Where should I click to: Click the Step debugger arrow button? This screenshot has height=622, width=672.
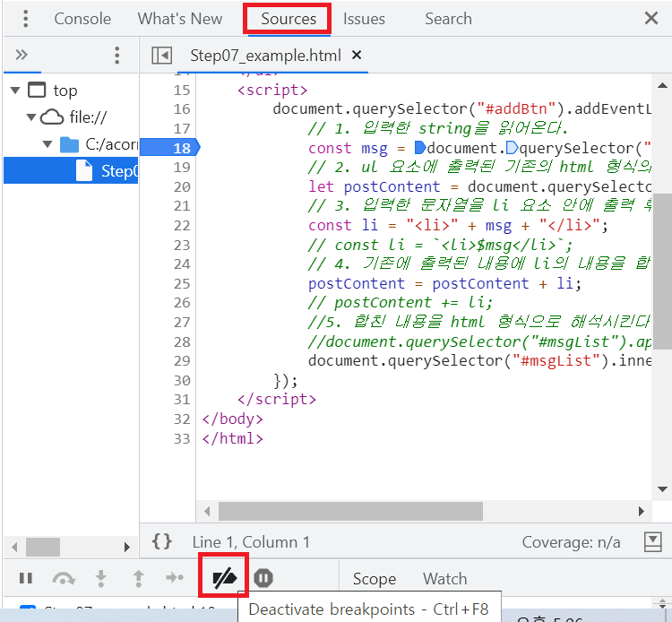pyautogui.click(x=175, y=578)
